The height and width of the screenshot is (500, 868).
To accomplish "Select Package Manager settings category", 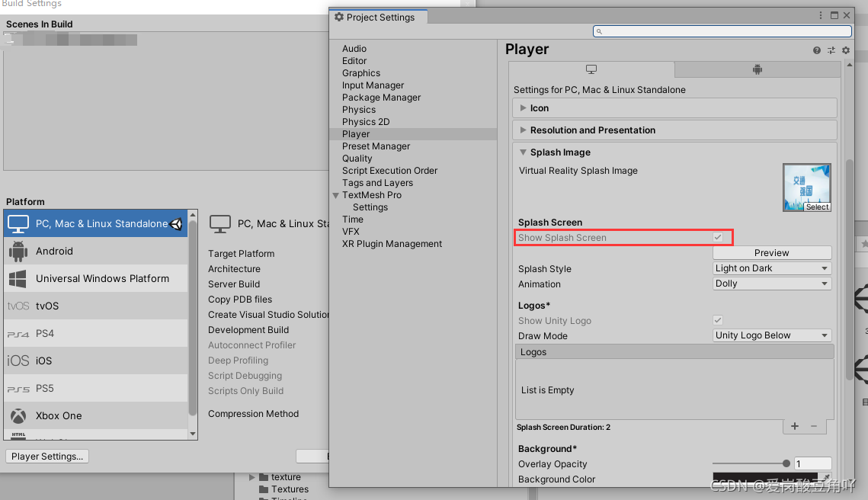I will click(381, 98).
